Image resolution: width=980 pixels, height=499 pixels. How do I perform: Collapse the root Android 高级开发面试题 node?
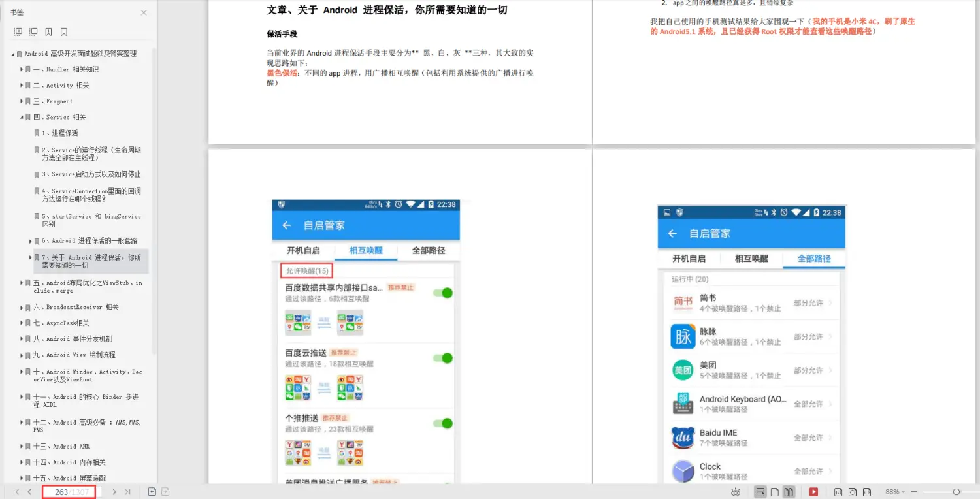[13, 54]
